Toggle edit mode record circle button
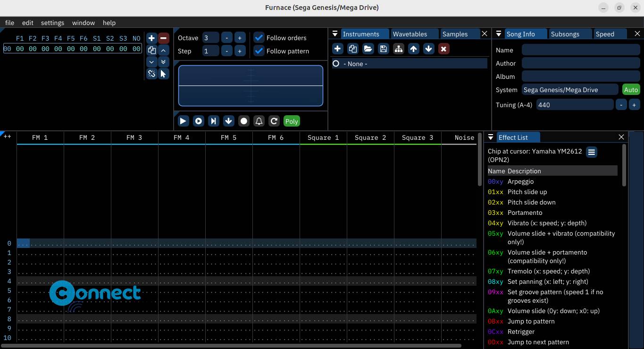The image size is (644, 349). click(244, 121)
